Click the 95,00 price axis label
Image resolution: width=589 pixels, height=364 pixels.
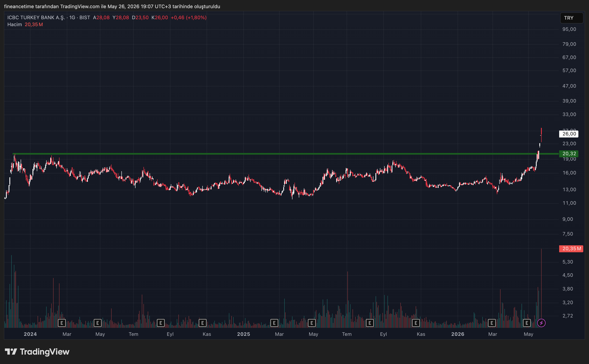click(569, 29)
